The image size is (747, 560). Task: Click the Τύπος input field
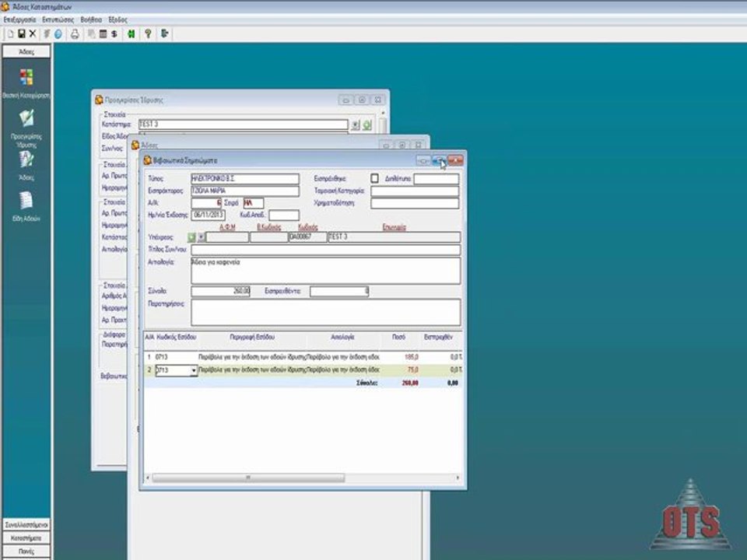[245, 179]
